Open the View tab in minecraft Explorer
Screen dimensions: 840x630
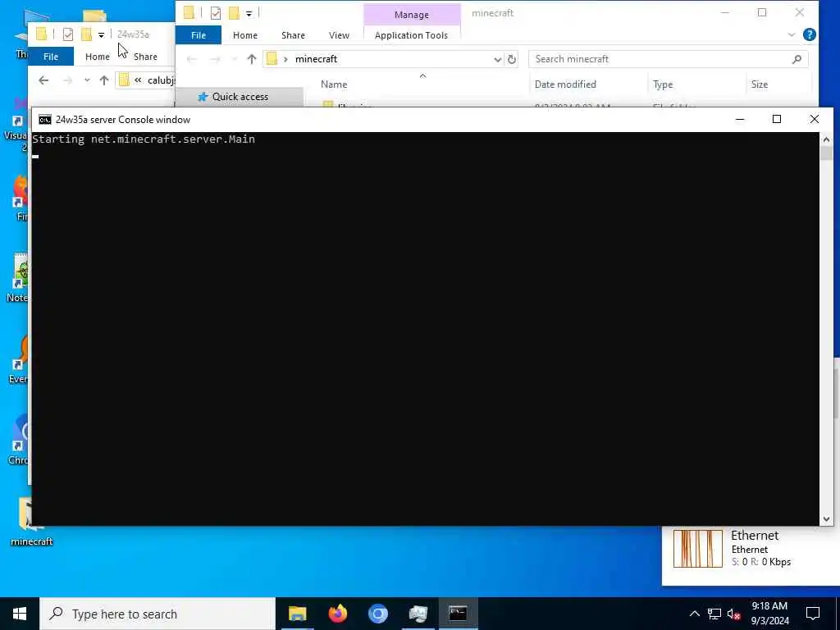(x=339, y=35)
